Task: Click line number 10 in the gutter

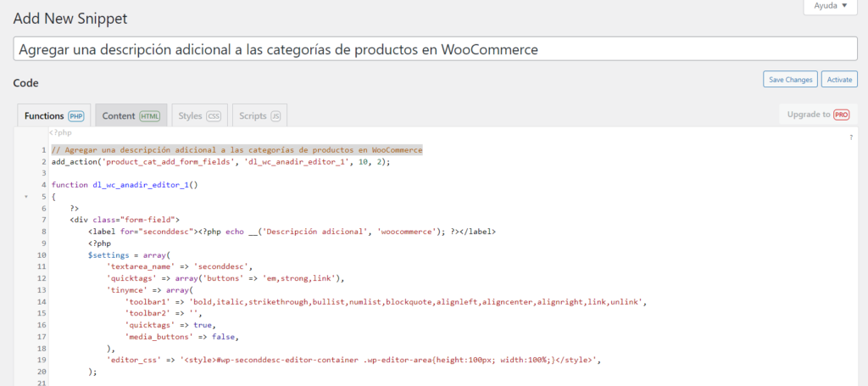Action: pos(40,255)
